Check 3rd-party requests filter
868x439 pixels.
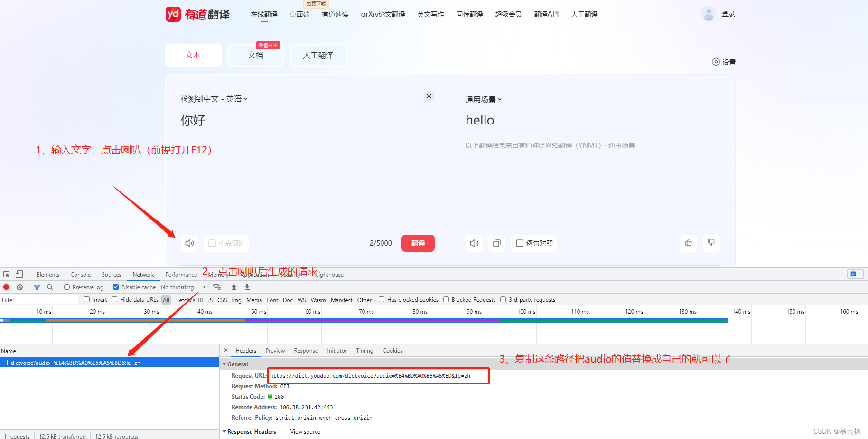[x=503, y=299]
